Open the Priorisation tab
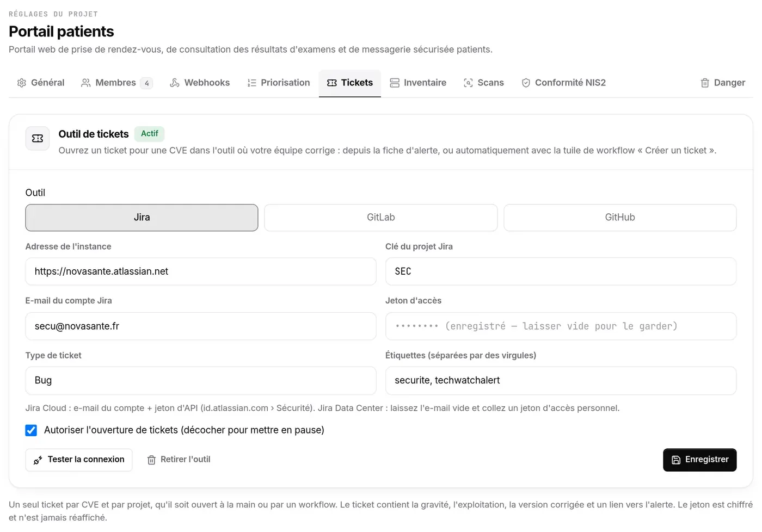 pyautogui.click(x=279, y=83)
